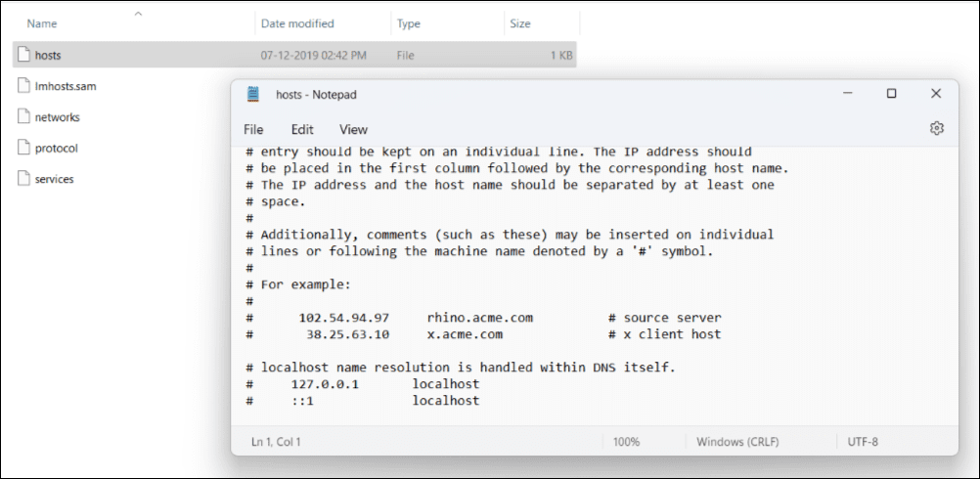Click the 38.25.63.10 IP address text
Viewport: 980px width, 479px height.
pyautogui.click(x=347, y=334)
